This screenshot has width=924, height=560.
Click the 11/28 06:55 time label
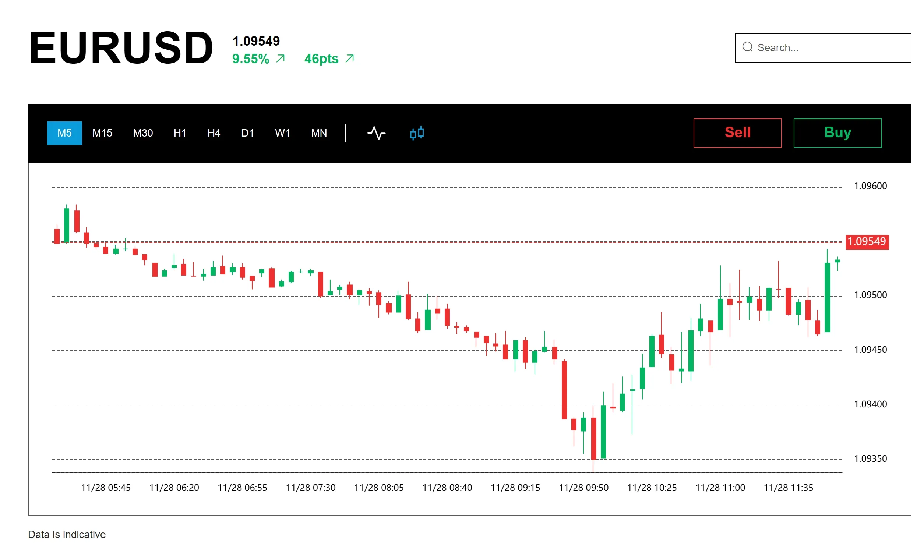point(242,488)
